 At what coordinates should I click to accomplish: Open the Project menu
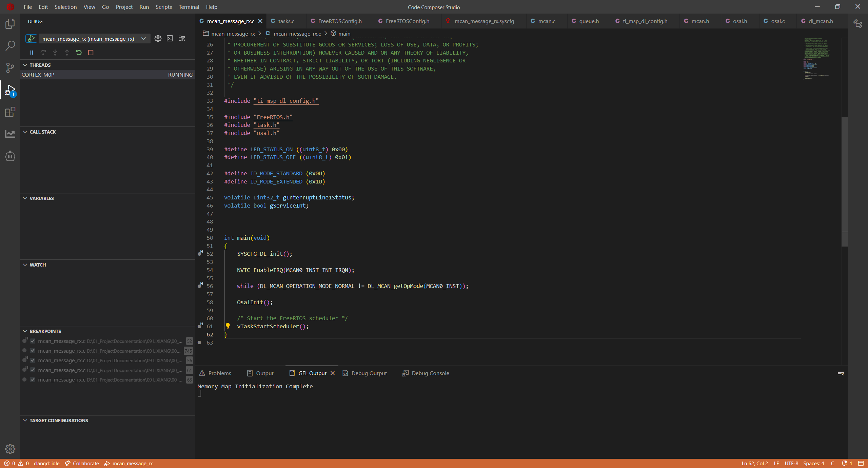[124, 7]
